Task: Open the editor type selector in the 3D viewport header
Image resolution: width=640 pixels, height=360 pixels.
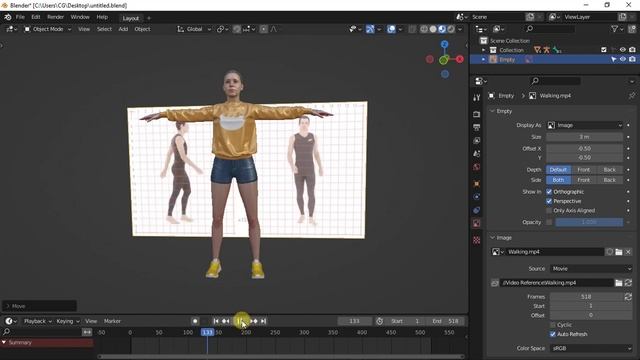Action: pyautogui.click(x=11, y=29)
